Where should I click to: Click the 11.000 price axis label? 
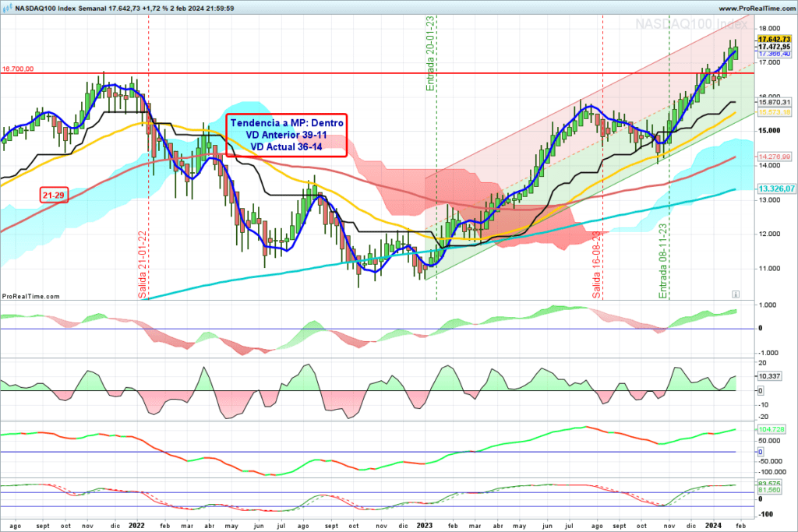(769, 269)
